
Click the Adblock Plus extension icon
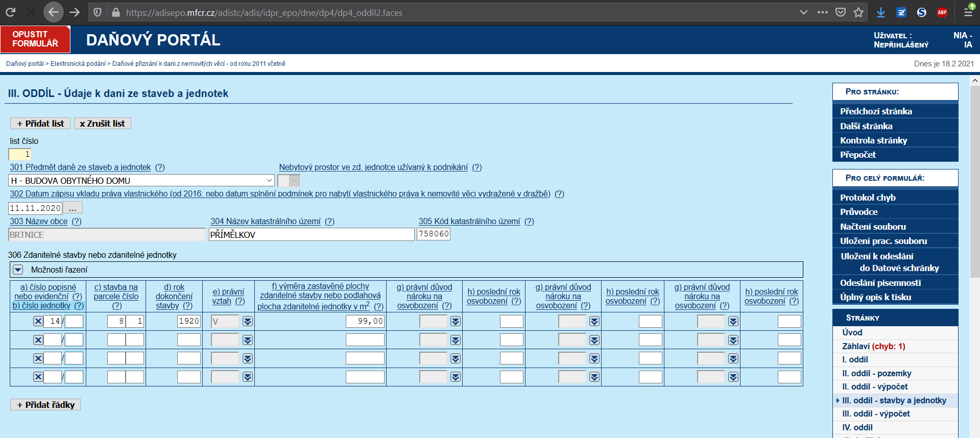point(942,12)
